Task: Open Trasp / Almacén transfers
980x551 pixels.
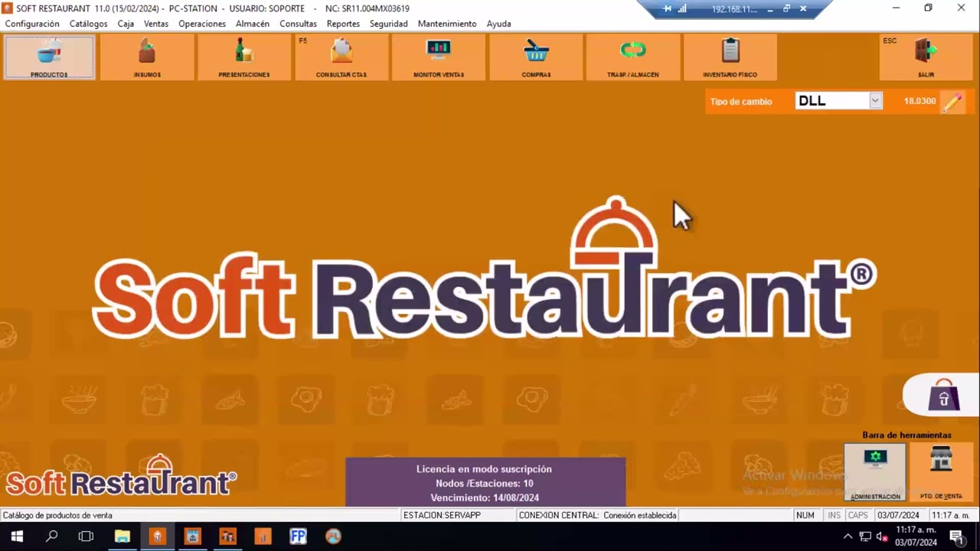Action: (x=632, y=57)
